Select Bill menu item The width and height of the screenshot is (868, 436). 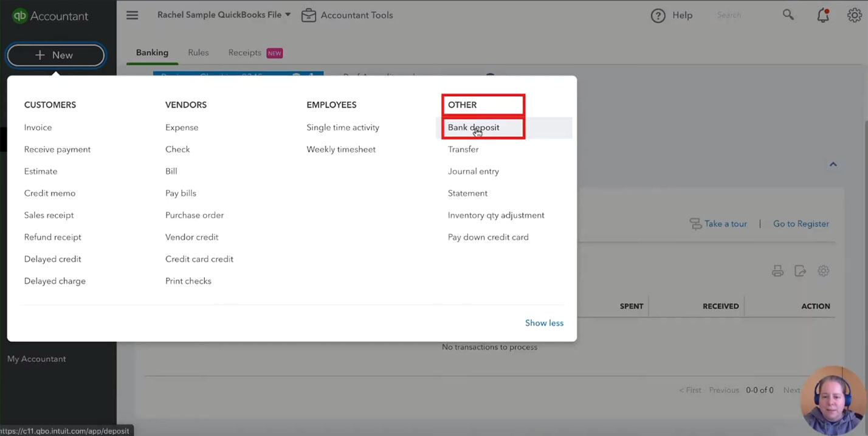[x=171, y=171]
